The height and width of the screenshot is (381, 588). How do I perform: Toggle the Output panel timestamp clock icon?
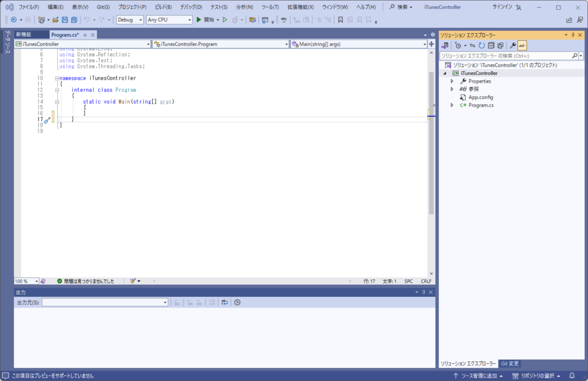[x=237, y=302]
